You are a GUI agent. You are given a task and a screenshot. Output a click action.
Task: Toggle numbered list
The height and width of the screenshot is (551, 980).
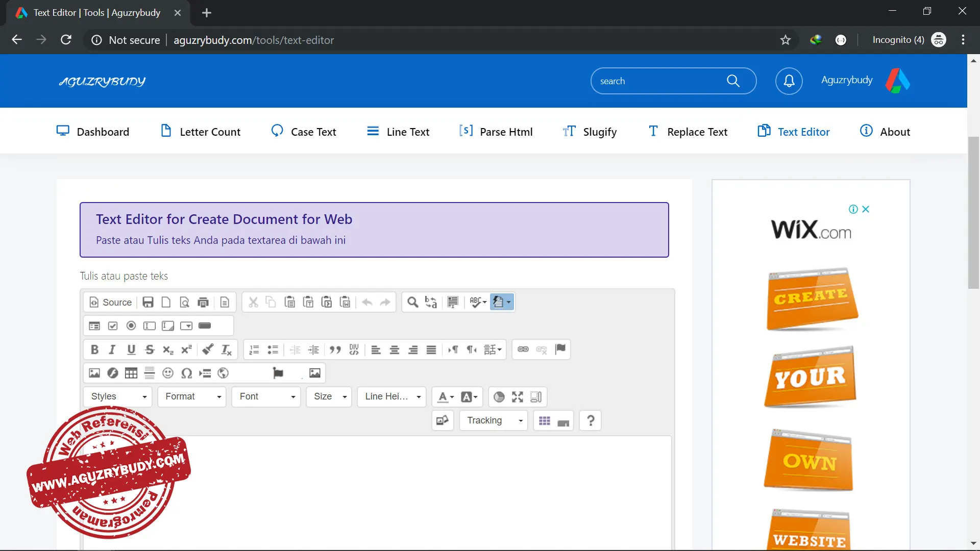[x=254, y=349]
